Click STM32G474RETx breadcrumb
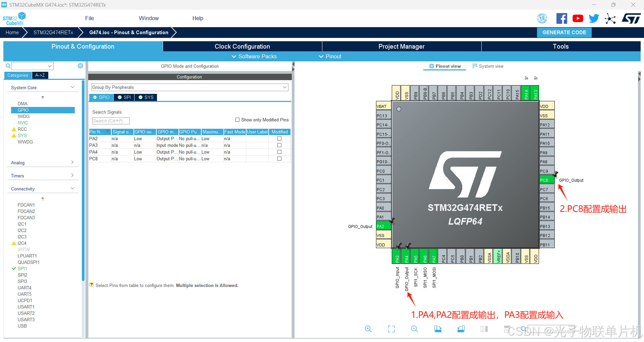Image resolution: width=644 pixels, height=342 pixels. [53, 33]
